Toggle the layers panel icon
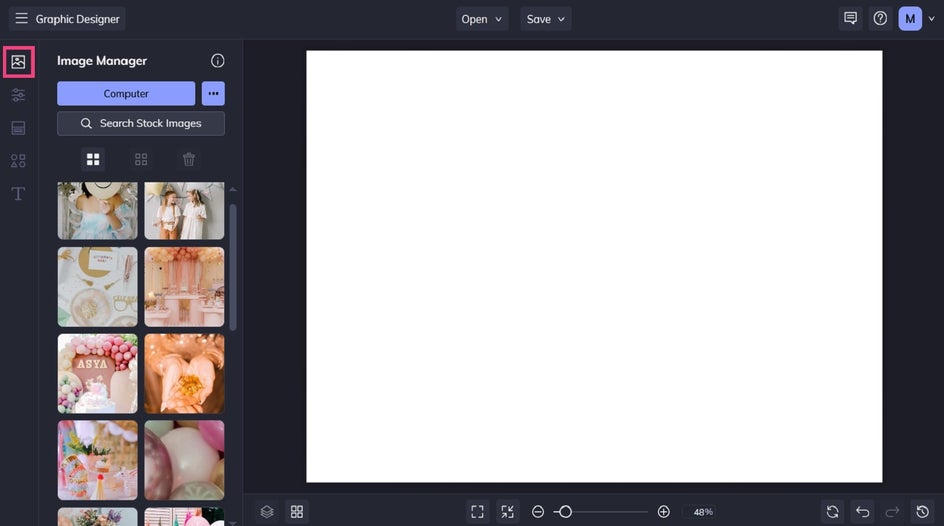Image resolution: width=944 pixels, height=526 pixels. tap(267, 512)
